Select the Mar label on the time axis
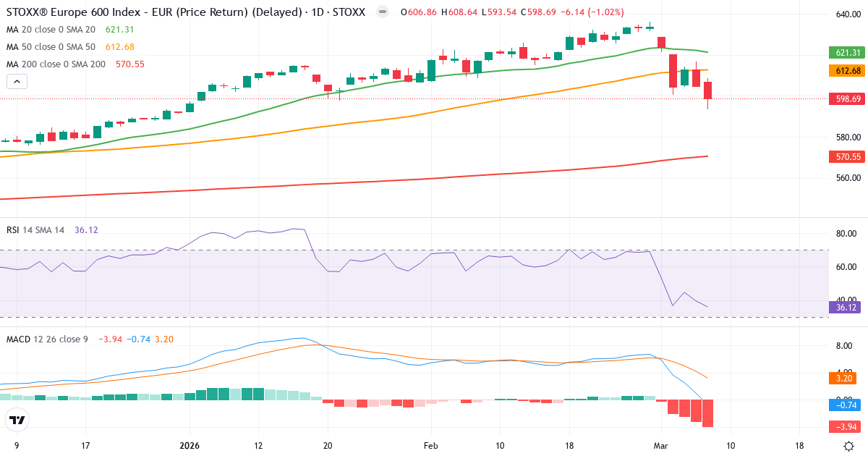Image resolution: width=868 pixels, height=456 pixels. tap(662, 447)
